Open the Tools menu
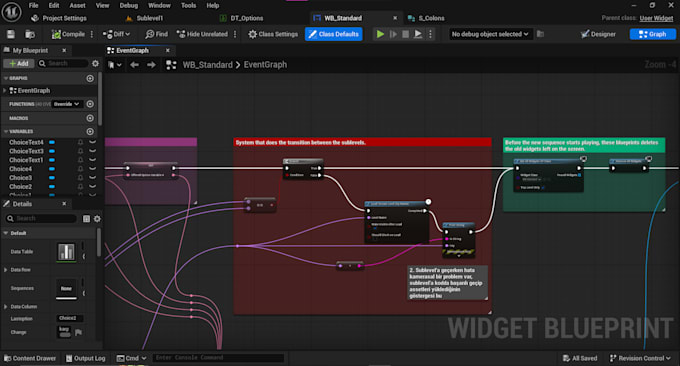The image size is (680, 366). pyautogui.click(x=188, y=6)
